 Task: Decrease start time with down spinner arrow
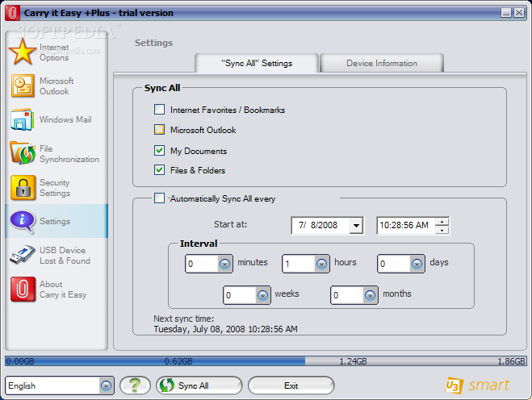click(442, 230)
